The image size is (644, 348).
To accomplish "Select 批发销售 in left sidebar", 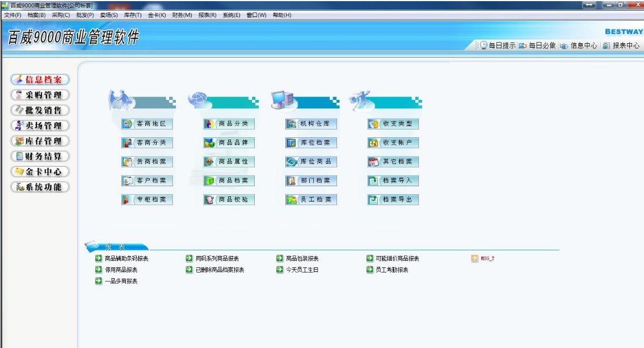I will pyautogui.click(x=40, y=110).
